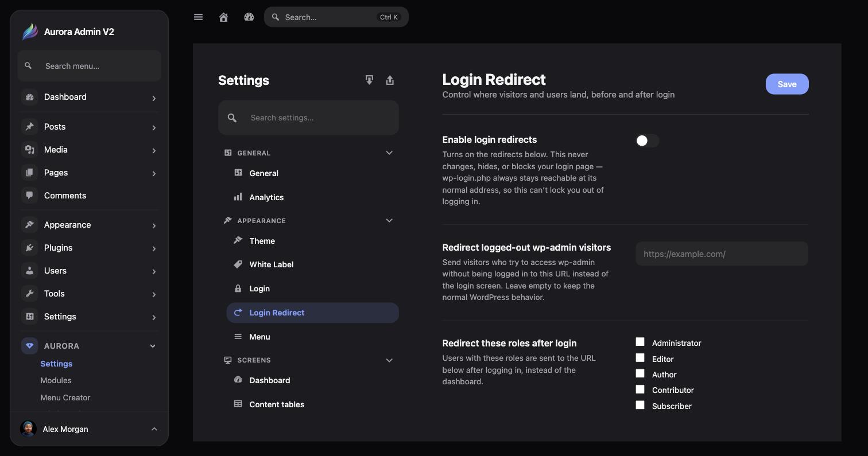This screenshot has height=456, width=868.
Task: Expand the Plugins submenu arrow
Action: pyautogui.click(x=154, y=248)
